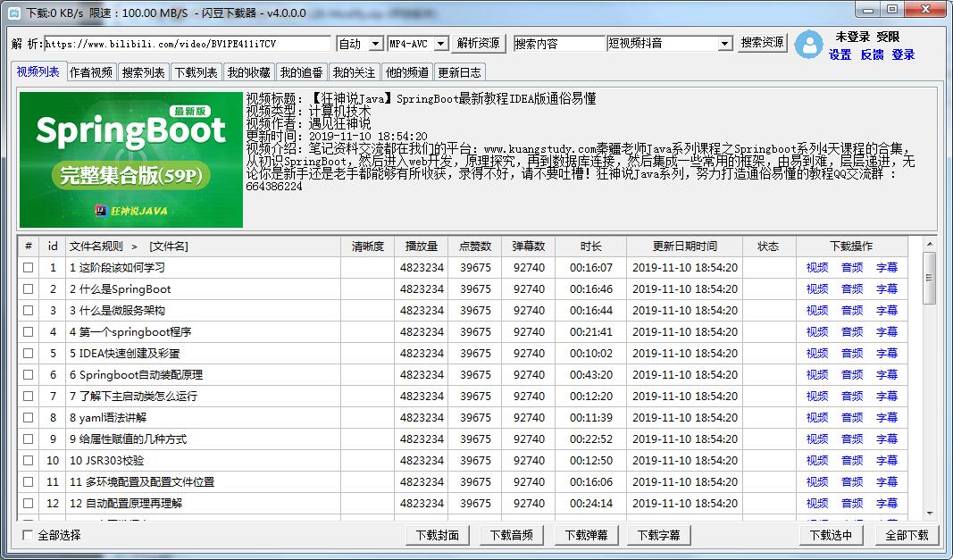Click the user avatar icon

click(x=809, y=45)
